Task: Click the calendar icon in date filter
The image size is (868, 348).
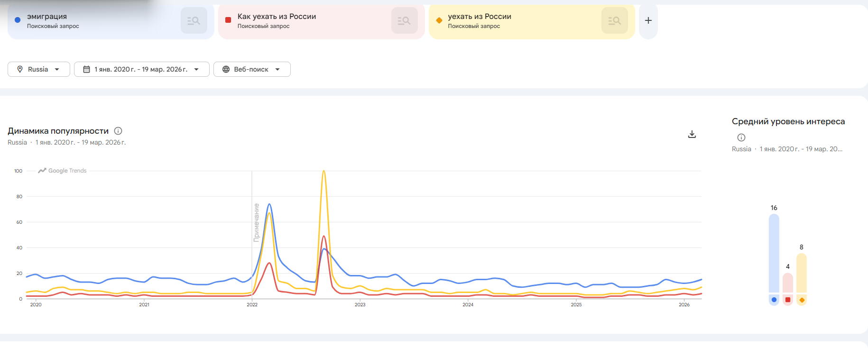Action: (x=86, y=69)
